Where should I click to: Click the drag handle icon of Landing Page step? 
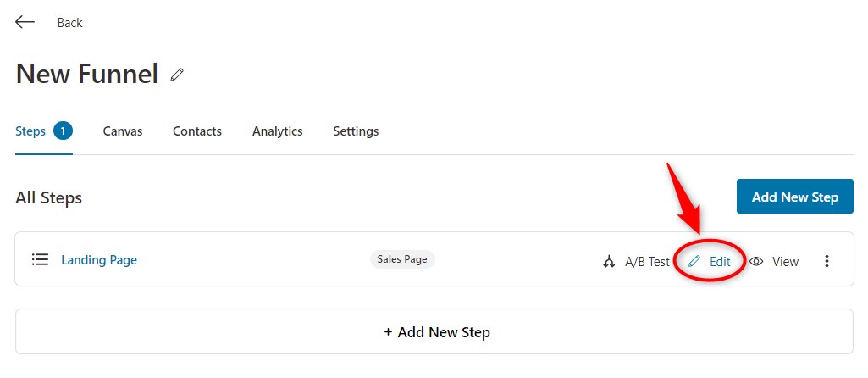point(40,259)
